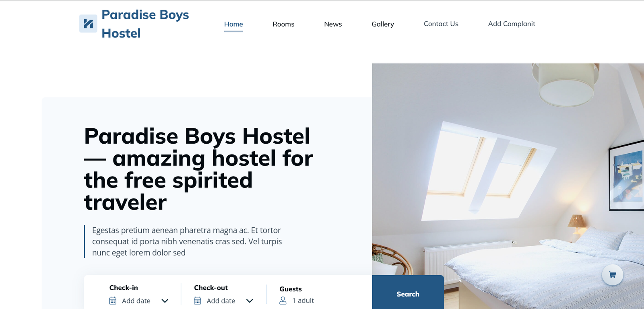
Task: Click the main hero heading text
Action: click(x=198, y=169)
